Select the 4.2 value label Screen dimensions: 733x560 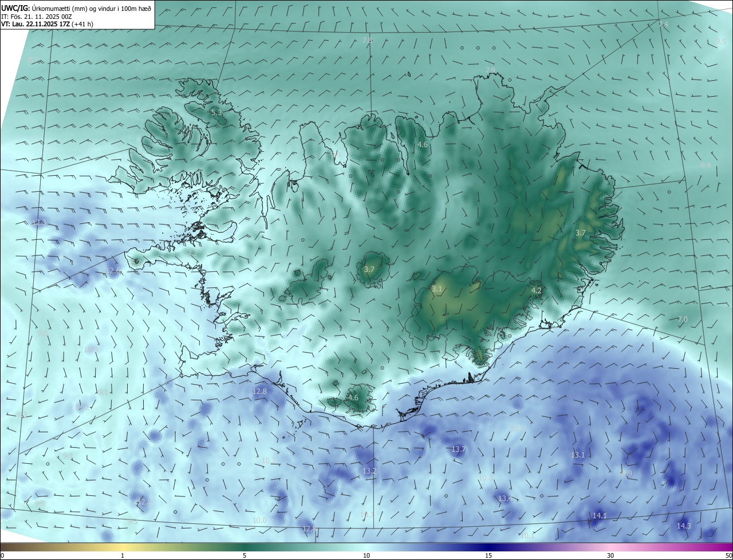click(x=537, y=291)
